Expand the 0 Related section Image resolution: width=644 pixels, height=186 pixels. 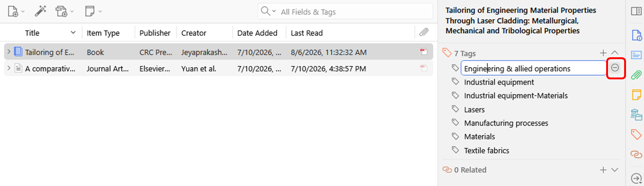coord(615,170)
